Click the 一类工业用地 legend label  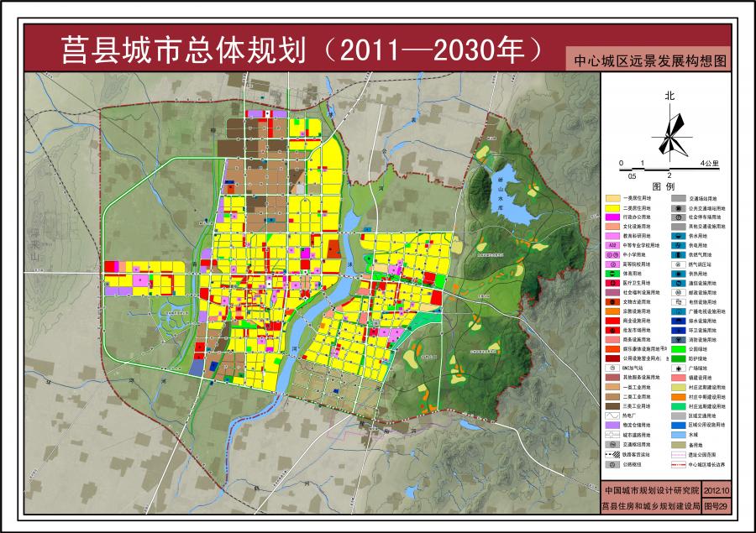637,387
